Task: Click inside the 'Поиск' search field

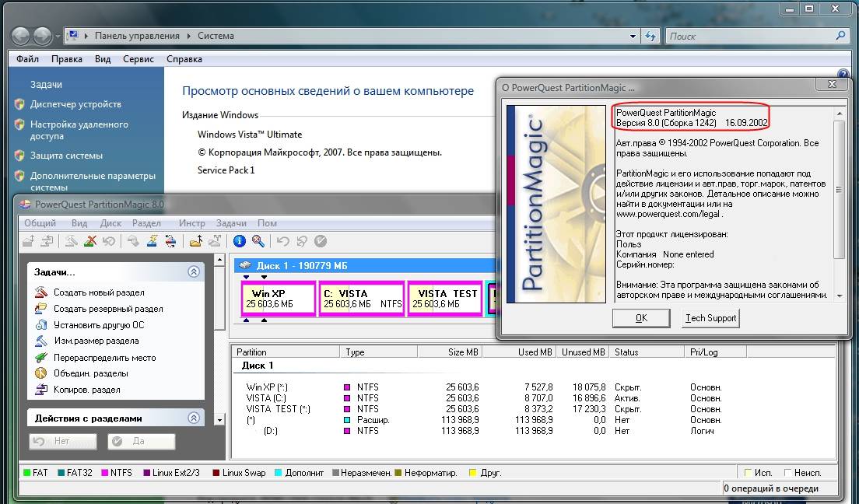Action: pos(751,36)
